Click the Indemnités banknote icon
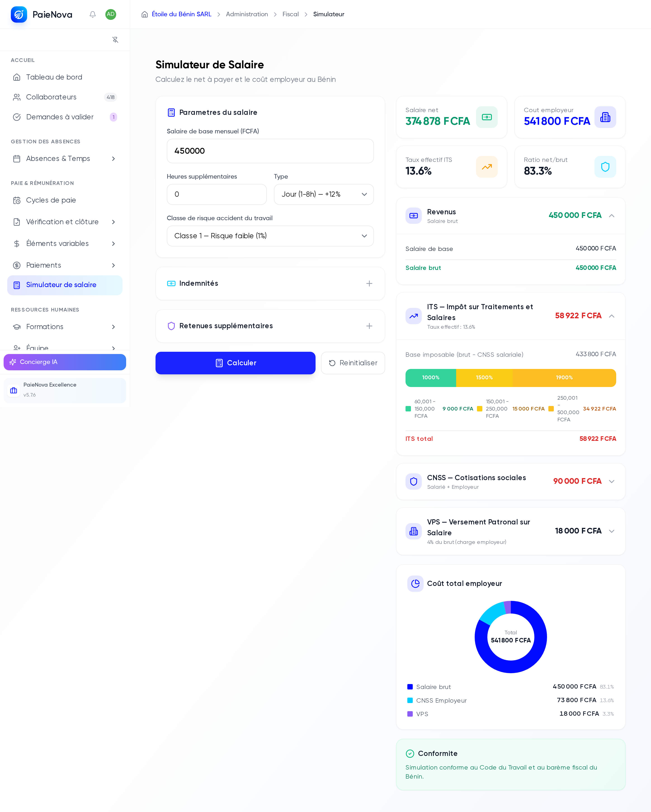The width and height of the screenshot is (651, 812). coord(171,283)
